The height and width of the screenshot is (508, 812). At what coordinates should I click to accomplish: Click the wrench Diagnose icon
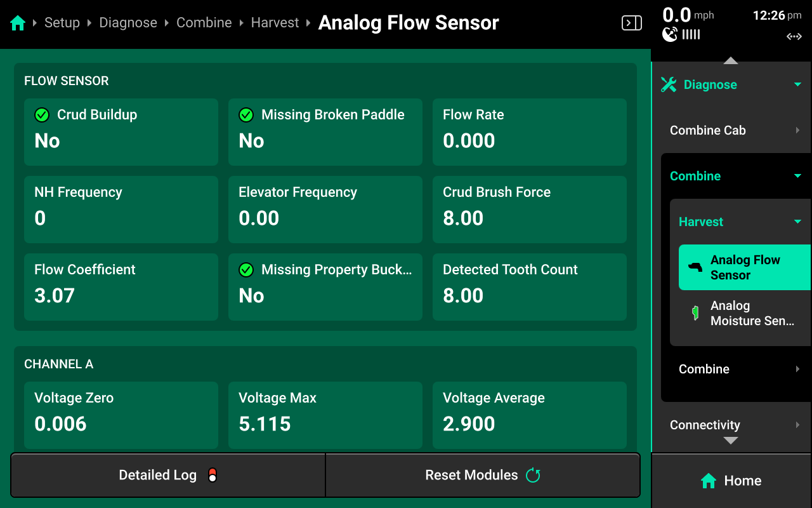669,84
